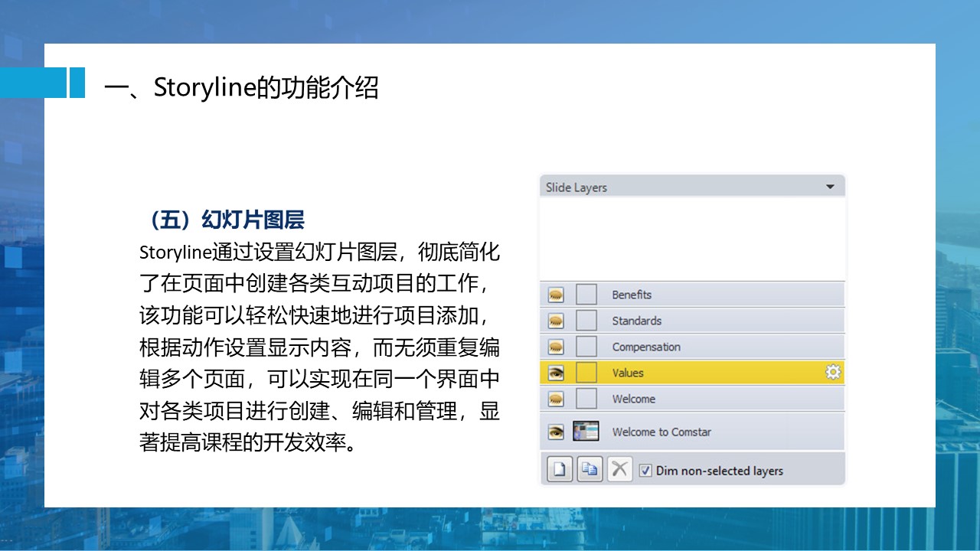
Task: Show the Benefits layer via closed-eye icon
Action: tap(557, 295)
